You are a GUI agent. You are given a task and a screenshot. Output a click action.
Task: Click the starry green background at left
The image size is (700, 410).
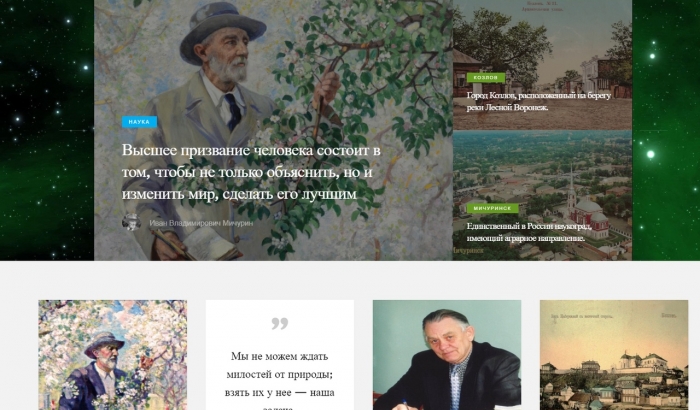pos(47,130)
